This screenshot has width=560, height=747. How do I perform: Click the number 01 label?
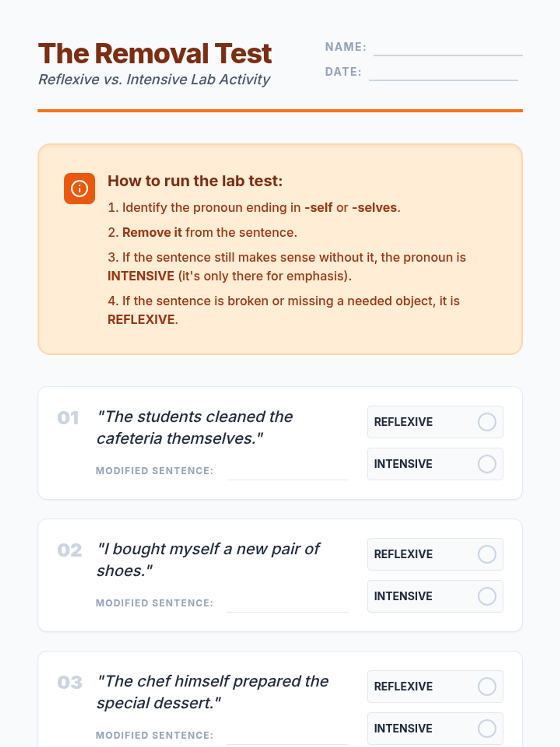(68, 418)
